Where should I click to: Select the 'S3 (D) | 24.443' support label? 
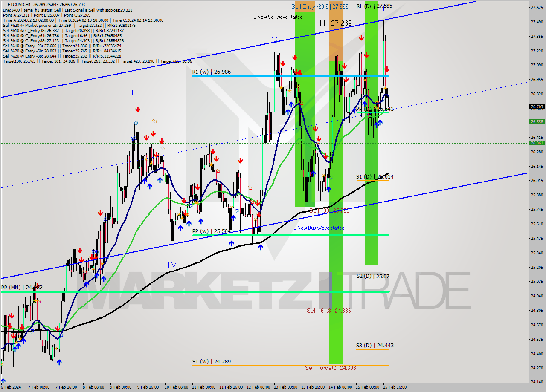pyautogui.click(x=375, y=345)
